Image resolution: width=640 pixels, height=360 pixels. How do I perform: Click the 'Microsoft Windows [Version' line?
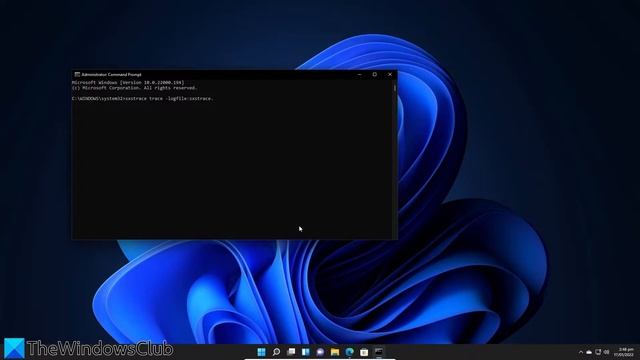[128, 82]
